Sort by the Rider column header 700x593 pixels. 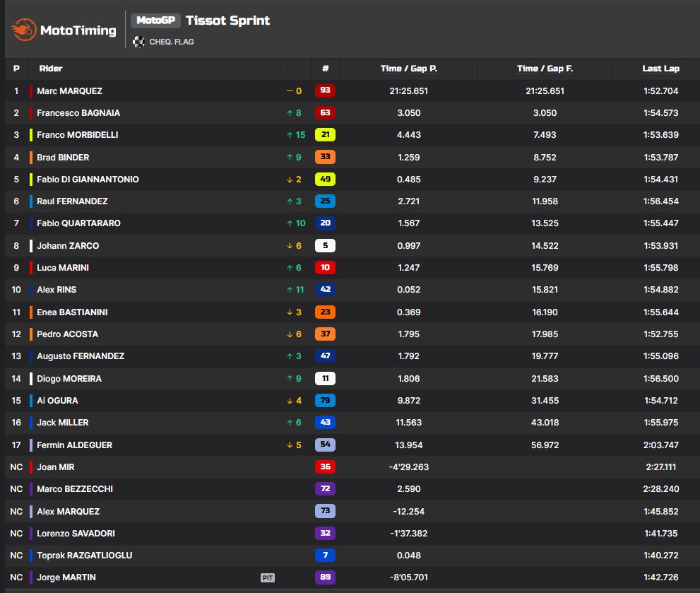[x=51, y=69]
